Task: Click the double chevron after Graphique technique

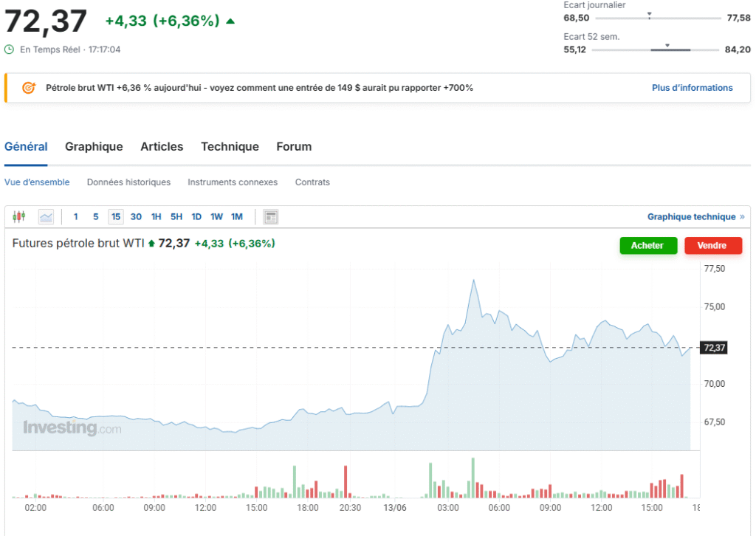Action: [742, 217]
